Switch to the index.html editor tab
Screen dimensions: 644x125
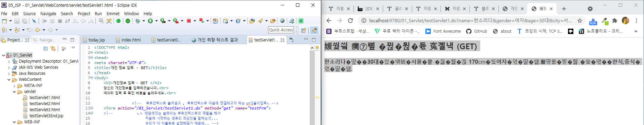click(128, 40)
